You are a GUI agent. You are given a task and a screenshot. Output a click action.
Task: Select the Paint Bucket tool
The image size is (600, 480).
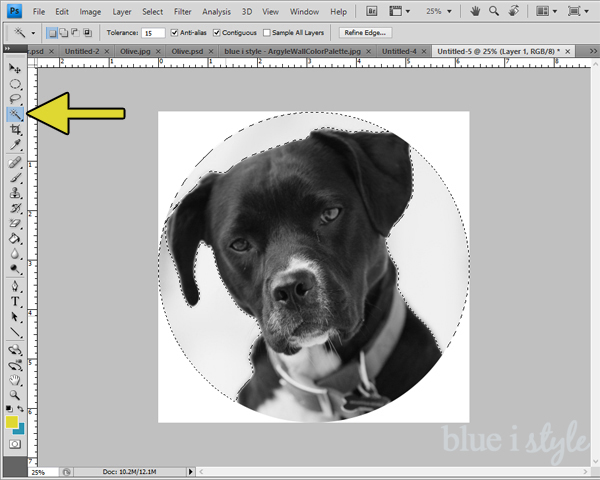coord(15,238)
